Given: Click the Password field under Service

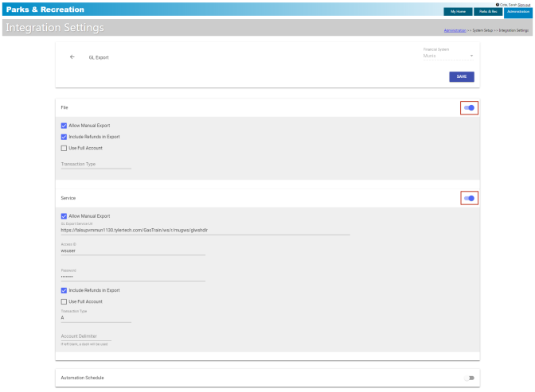Looking at the screenshot, I should coord(133,276).
